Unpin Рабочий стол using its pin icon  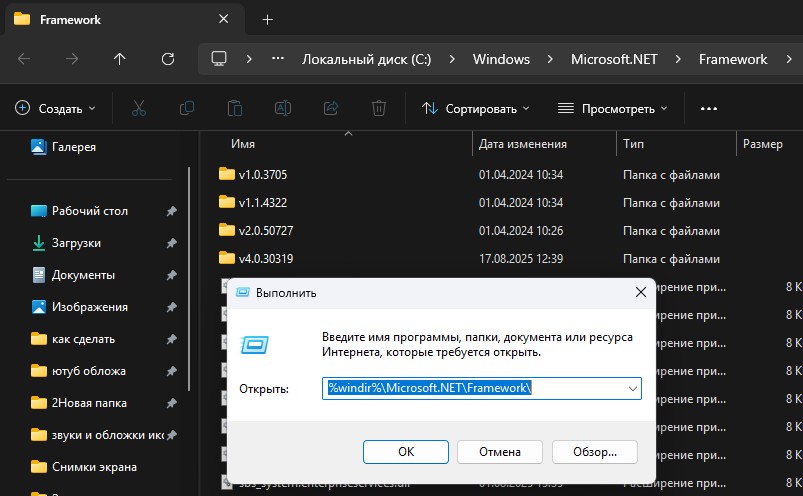(172, 211)
